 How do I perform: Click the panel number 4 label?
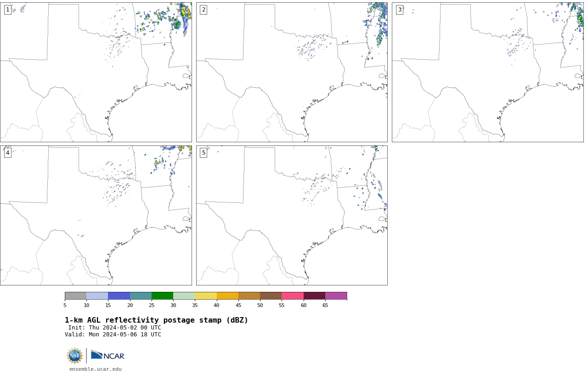[x=7, y=153]
